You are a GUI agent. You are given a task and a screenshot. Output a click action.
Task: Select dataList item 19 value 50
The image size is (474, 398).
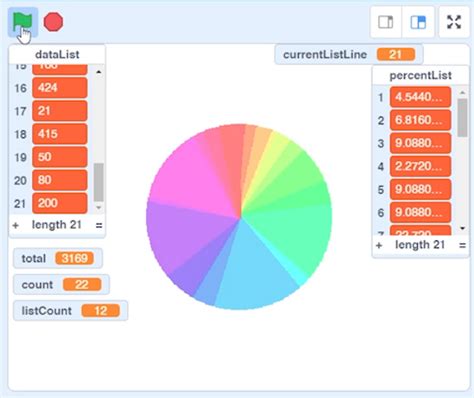coord(60,157)
